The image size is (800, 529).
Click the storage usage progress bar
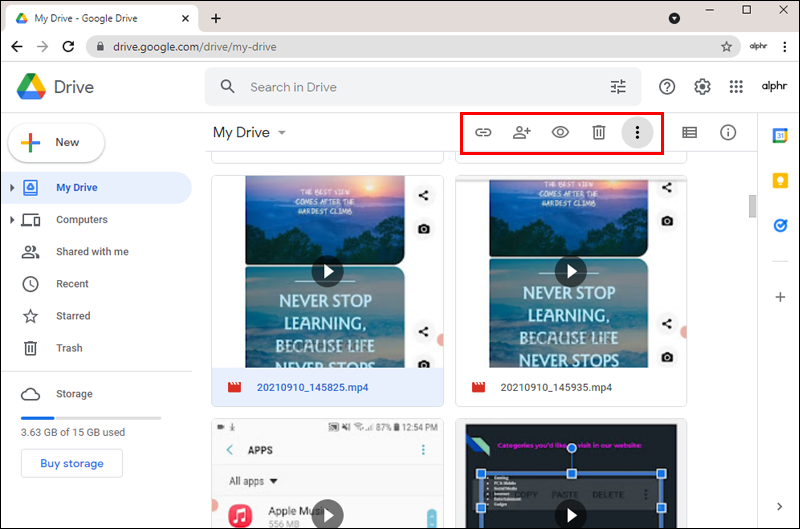pos(91,418)
